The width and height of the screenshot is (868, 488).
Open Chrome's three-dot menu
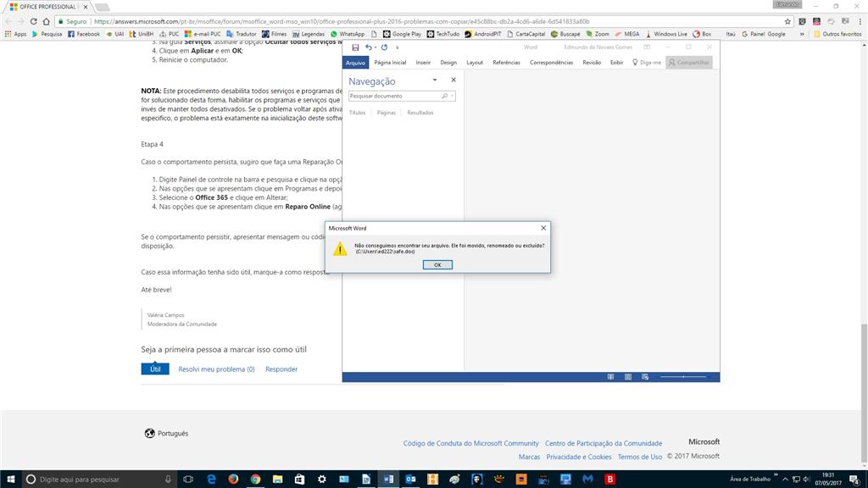click(860, 21)
